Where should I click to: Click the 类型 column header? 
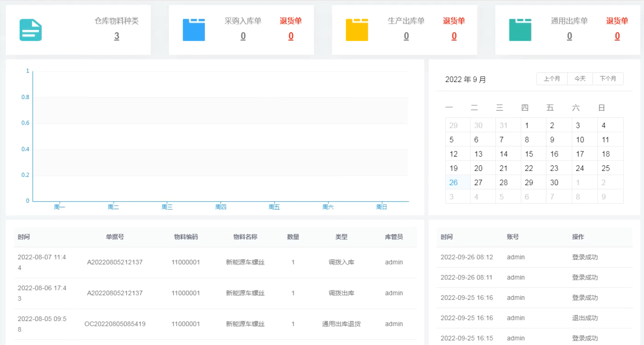coord(341,237)
